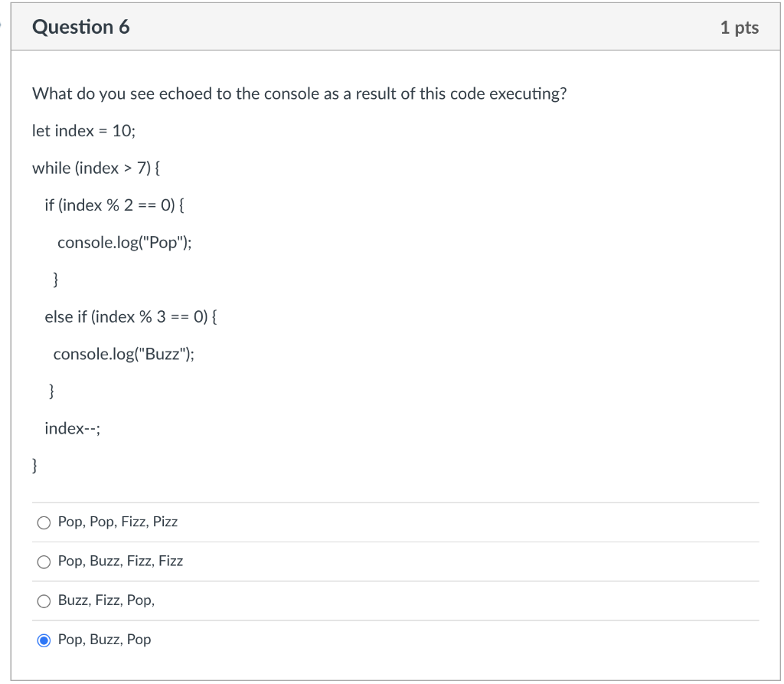Click the "1 pts" points label
The height and width of the screenshot is (684, 784).
[x=740, y=27]
